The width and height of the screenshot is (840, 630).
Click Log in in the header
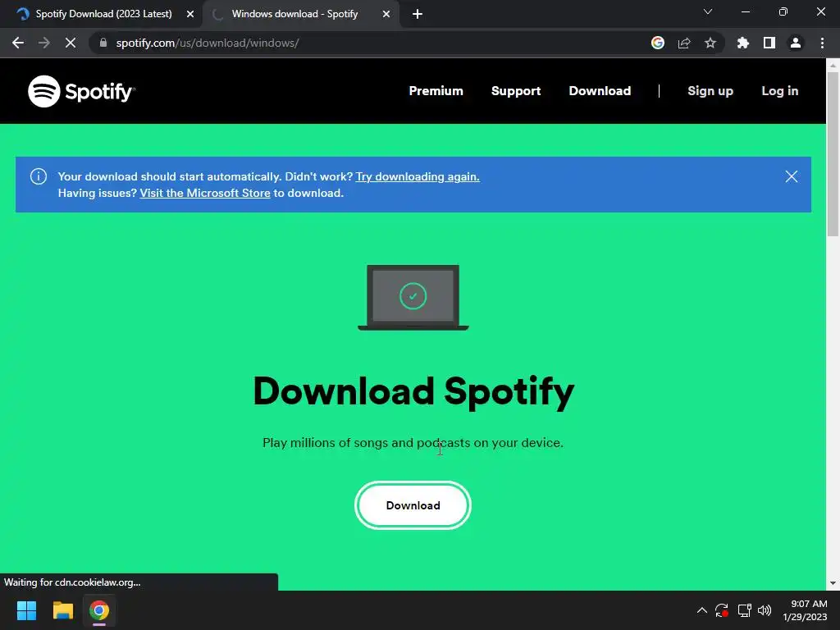780,91
